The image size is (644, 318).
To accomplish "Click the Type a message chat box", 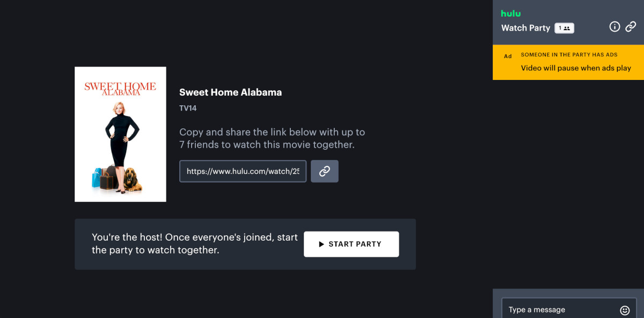I will [x=558, y=309].
